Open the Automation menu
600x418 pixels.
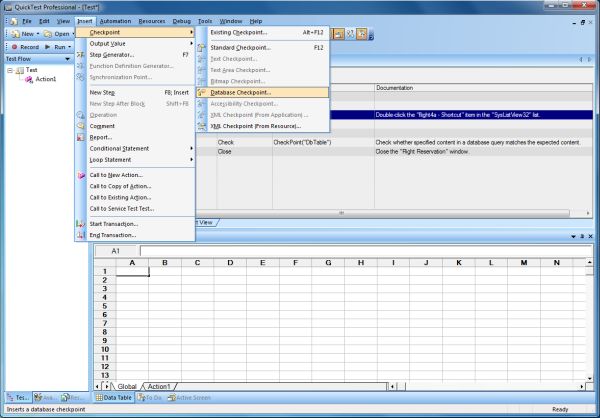click(x=115, y=21)
